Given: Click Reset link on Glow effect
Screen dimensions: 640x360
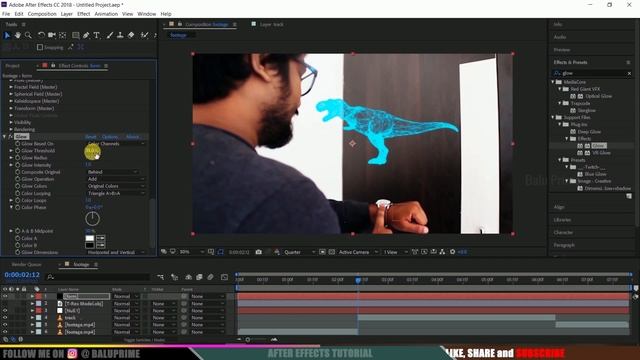Looking at the screenshot, I should tap(91, 137).
